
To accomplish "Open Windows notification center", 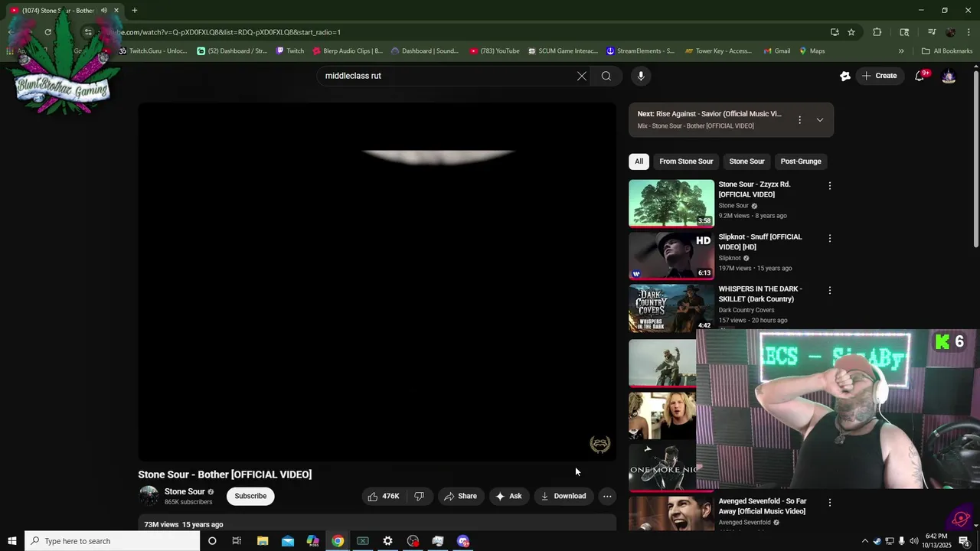I will click(964, 541).
